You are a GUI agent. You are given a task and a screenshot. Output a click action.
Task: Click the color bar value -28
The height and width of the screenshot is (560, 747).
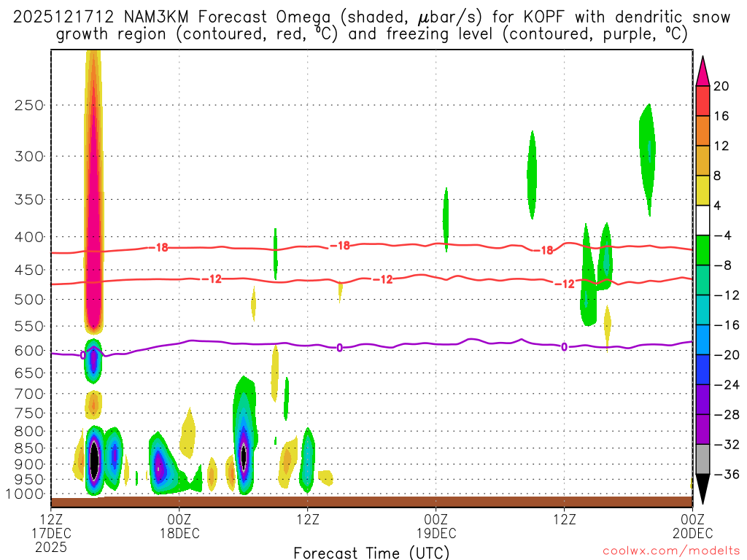(727, 415)
